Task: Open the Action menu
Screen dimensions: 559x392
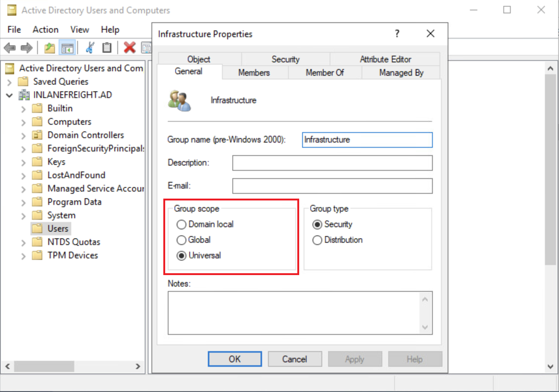Action: (45, 30)
